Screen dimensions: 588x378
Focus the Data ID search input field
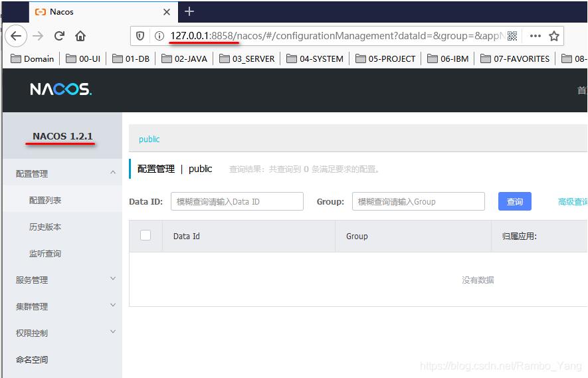237,201
